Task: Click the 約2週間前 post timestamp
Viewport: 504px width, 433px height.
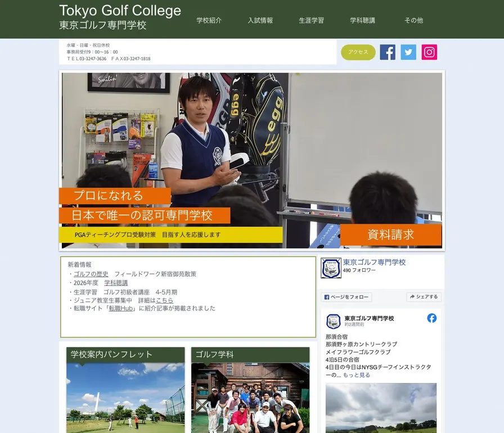Action: click(x=354, y=324)
